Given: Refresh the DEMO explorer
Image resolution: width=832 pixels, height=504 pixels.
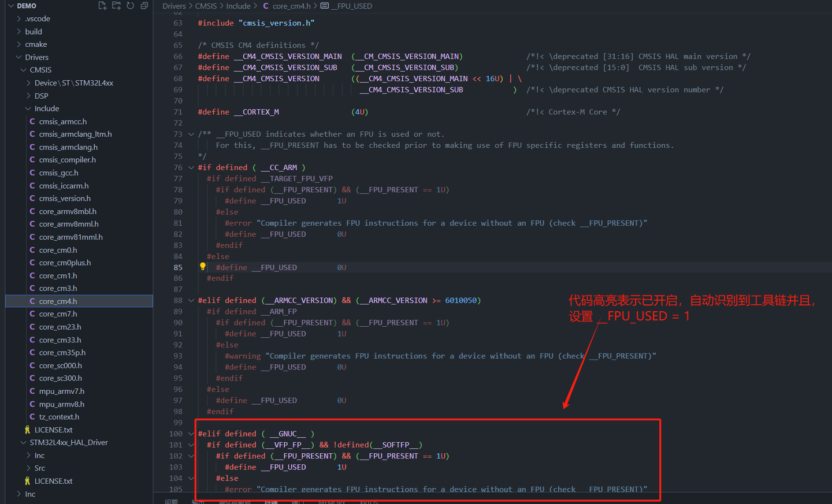Looking at the screenshot, I should click(x=131, y=5).
